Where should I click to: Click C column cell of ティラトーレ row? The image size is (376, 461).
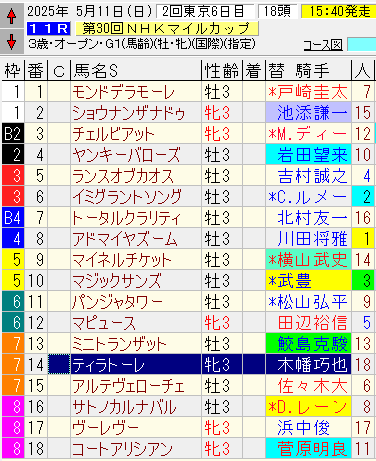point(59,365)
